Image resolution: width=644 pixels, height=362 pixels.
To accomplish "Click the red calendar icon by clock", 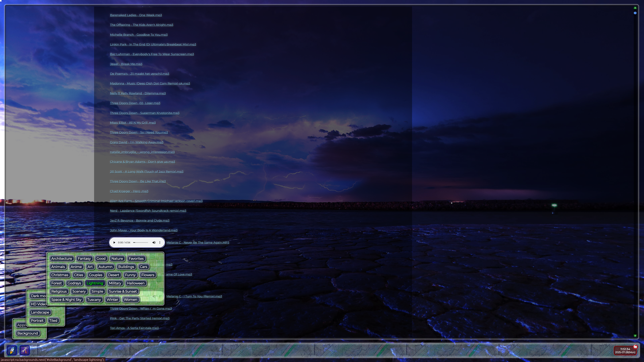I will pyautogui.click(x=635, y=347).
